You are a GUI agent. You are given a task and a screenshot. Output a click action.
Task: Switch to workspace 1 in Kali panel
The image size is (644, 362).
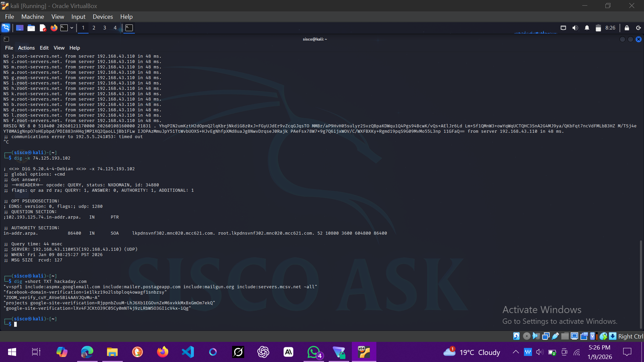83,28
